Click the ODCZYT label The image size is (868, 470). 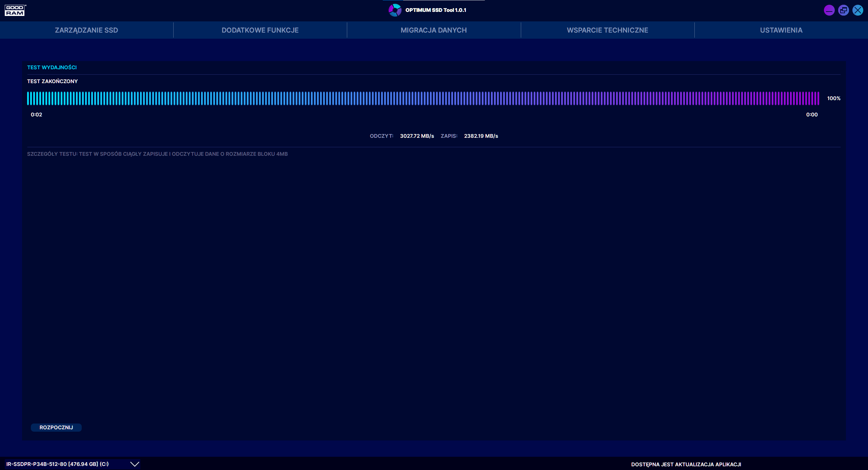point(381,136)
